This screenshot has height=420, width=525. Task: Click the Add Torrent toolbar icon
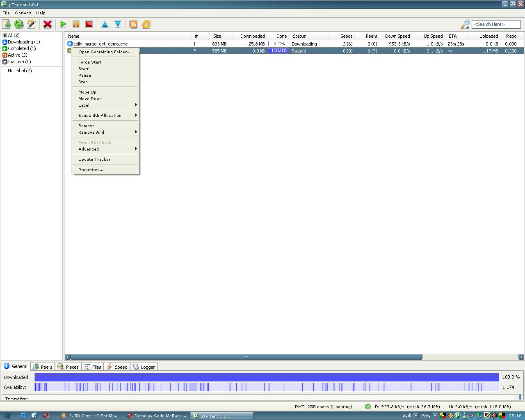point(7,24)
